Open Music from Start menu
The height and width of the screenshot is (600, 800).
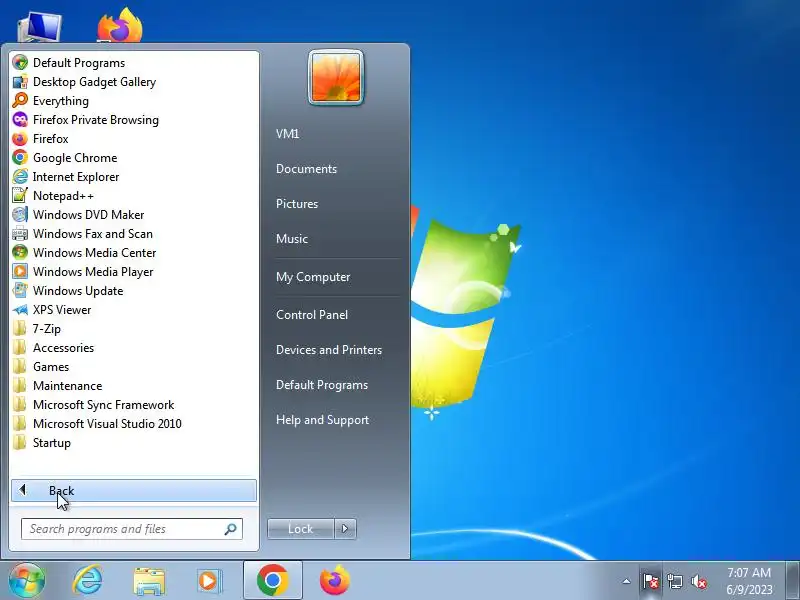[292, 239]
